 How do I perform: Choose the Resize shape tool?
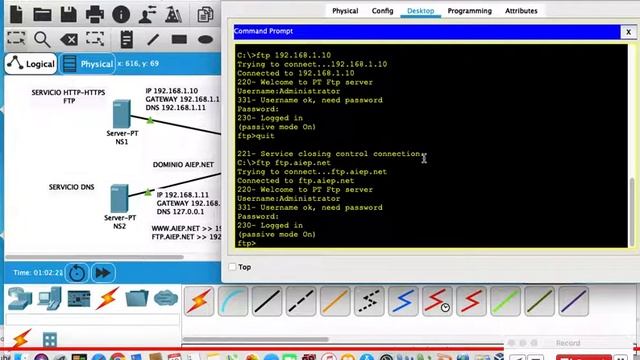(x=95, y=39)
